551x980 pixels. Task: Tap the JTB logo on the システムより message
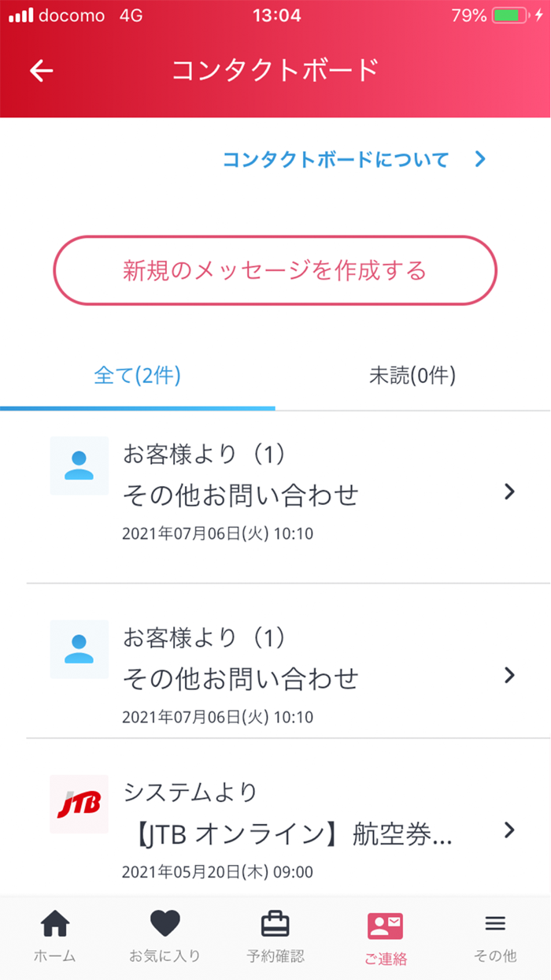(79, 805)
